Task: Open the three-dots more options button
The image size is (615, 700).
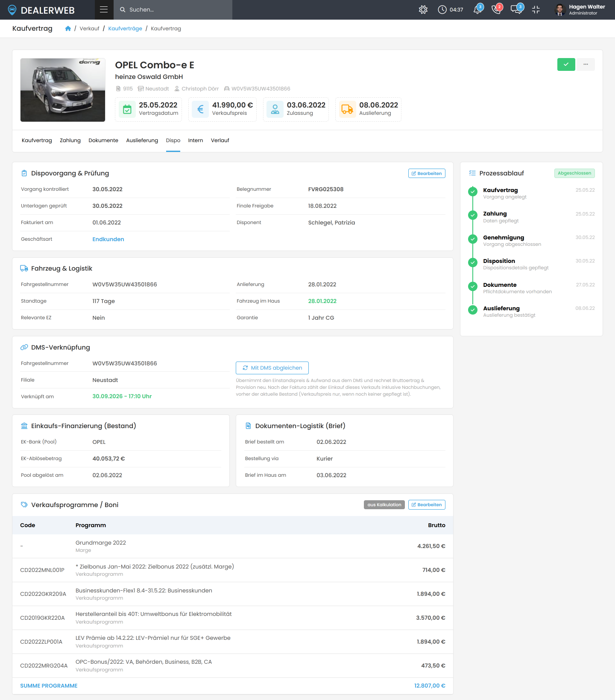Action: (x=586, y=64)
